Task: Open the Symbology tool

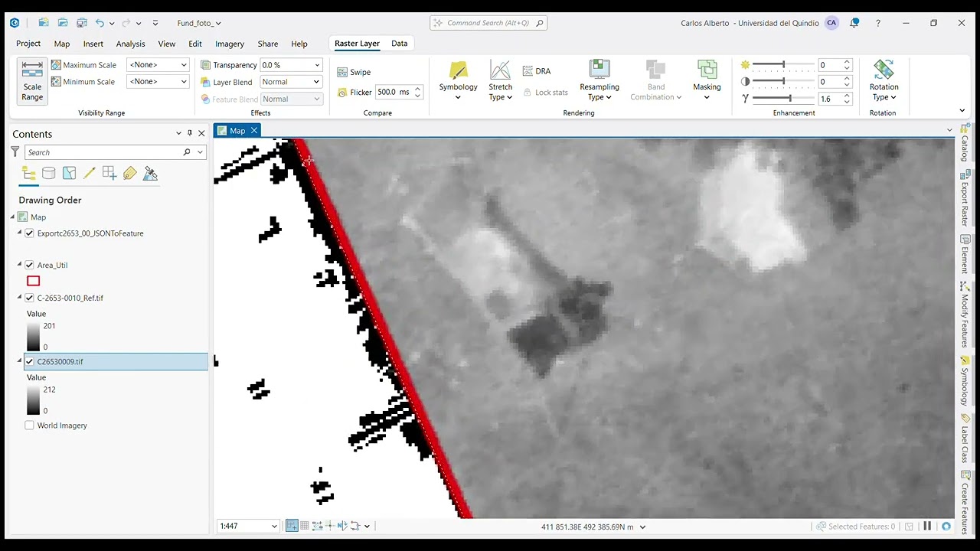Action: pyautogui.click(x=458, y=80)
